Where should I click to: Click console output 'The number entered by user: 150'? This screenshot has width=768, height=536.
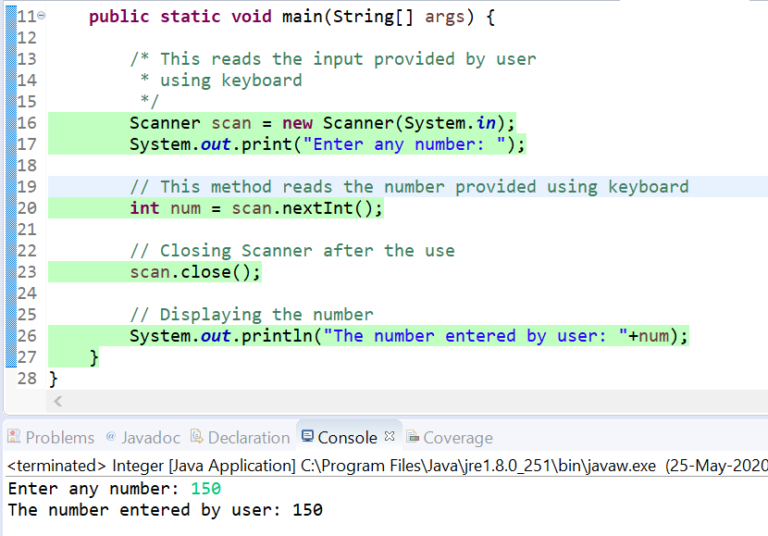165,510
